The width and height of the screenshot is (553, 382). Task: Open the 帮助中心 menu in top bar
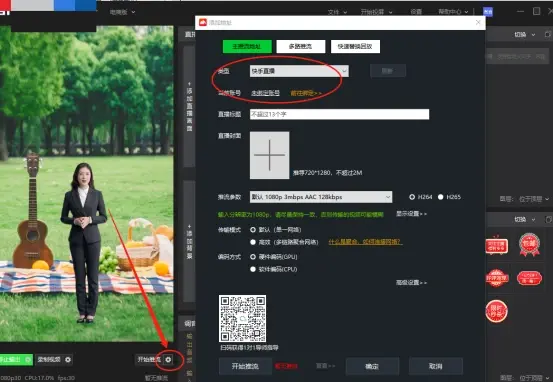(453, 12)
